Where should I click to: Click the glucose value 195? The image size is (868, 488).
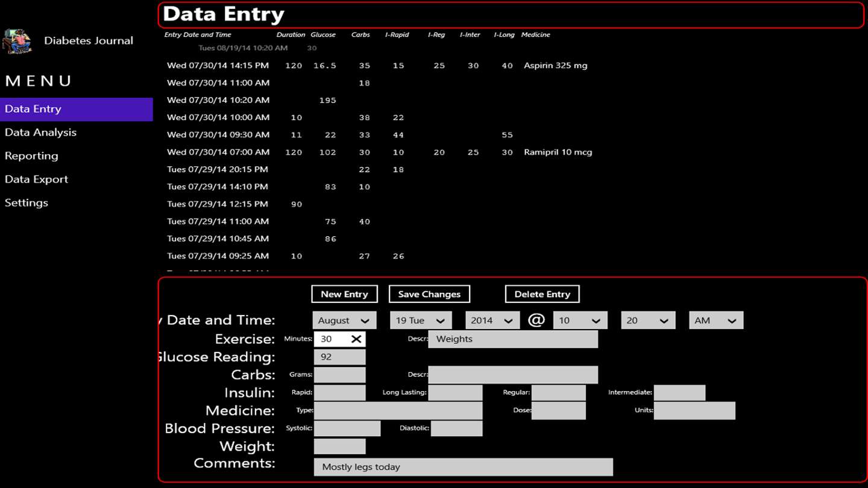click(x=328, y=101)
